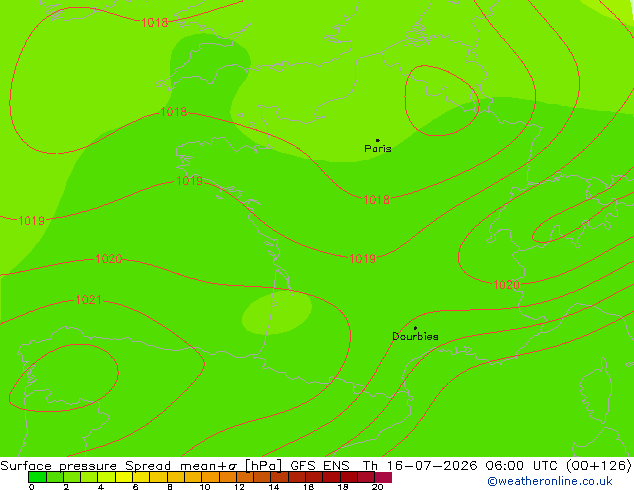This screenshot has height=490, width=634.
Task: Click the 1019 label nearest Brittany coast
Action: pos(189,181)
